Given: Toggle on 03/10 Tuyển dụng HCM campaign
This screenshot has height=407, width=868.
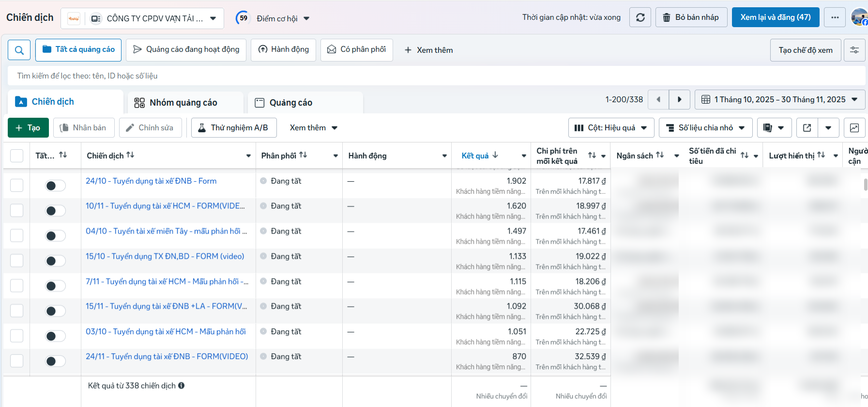Looking at the screenshot, I should (55, 336).
